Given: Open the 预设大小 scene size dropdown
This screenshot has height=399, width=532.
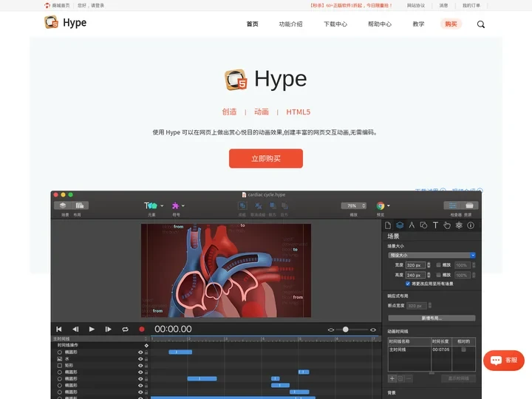Looking at the screenshot, I should pos(432,255).
